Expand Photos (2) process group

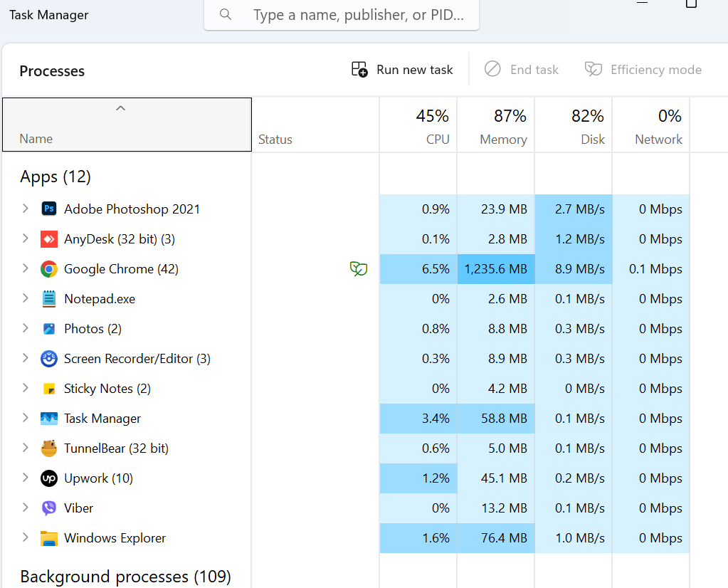tap(26, 328)
